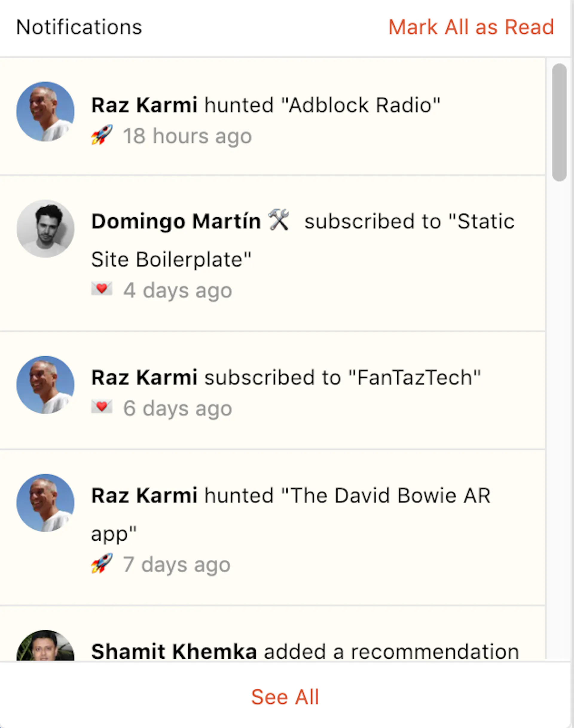Click the Notifications panel heading

(x=79, y=27)
